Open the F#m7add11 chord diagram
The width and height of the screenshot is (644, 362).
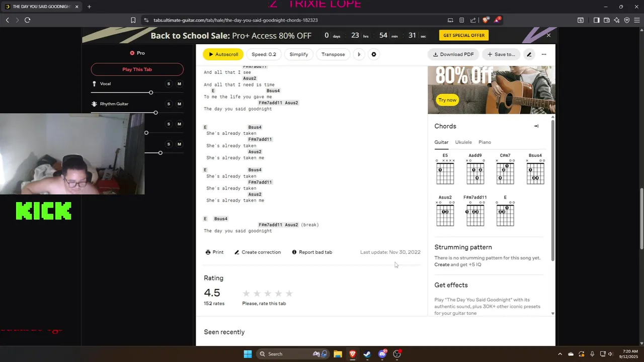pos(475,211)
